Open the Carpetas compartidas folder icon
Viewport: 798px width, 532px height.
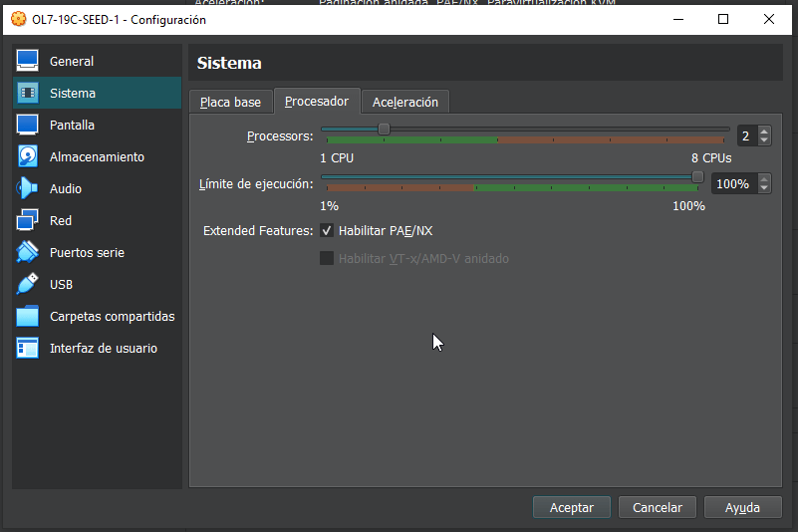point(28,316)
